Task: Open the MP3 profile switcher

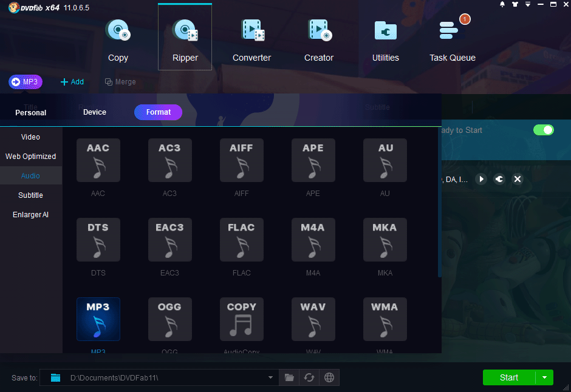Action: point(26,82)
